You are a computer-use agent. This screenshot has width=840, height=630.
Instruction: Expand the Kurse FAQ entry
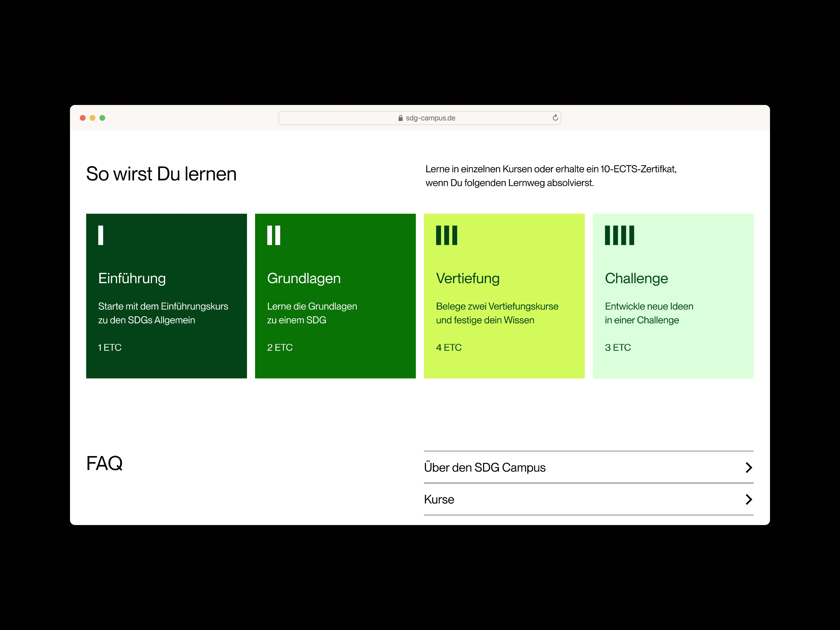[x=439, y=499]
